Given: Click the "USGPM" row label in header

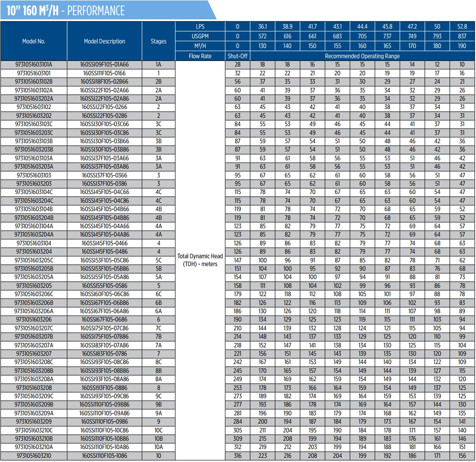Looking at the screenshot, I should click(200, 36).
